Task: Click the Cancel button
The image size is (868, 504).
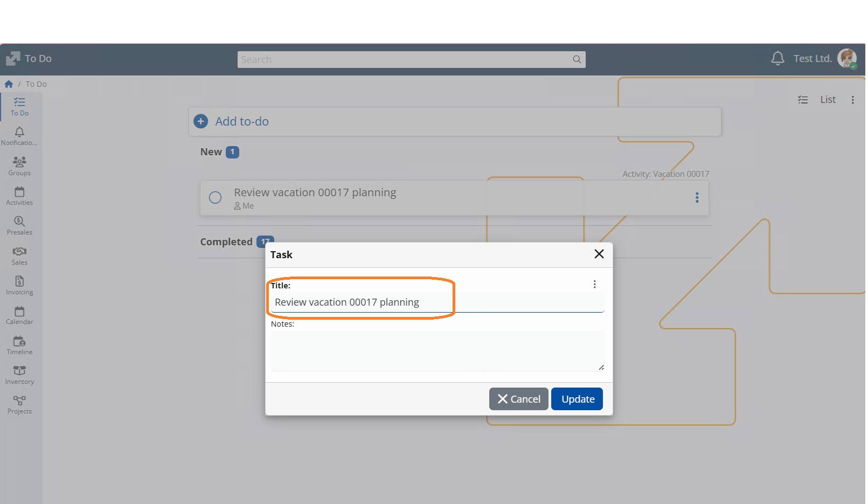Action: click(518, 399)
